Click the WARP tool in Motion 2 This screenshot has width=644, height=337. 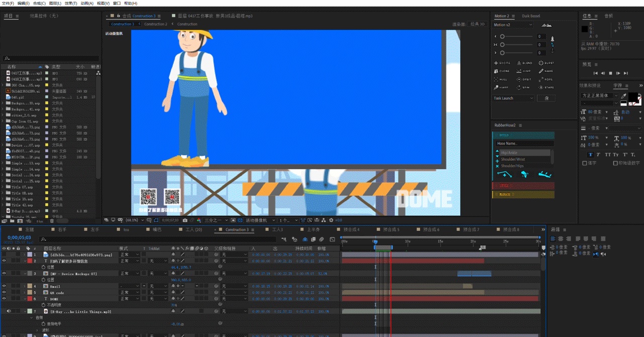tap(501, 87)
